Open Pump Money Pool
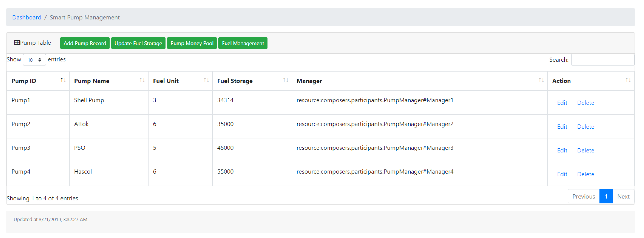The height and width of the screenshot is (238, 644). click(192, 43)
